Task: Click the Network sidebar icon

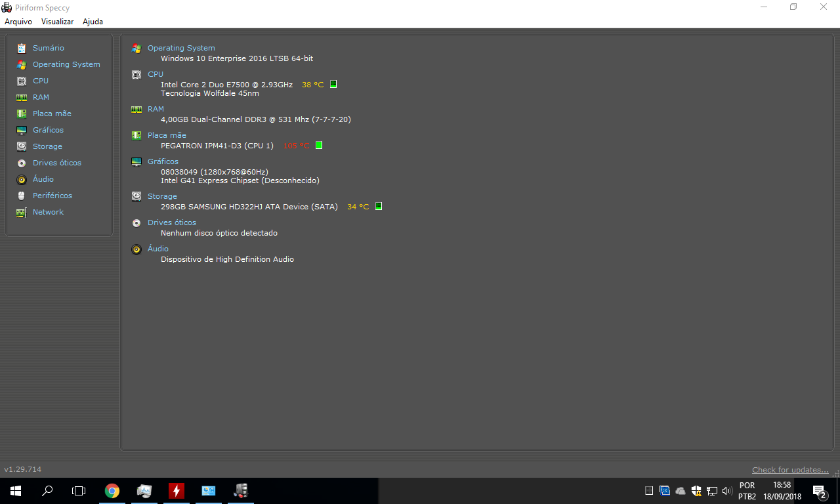Action: coord(22,212)
